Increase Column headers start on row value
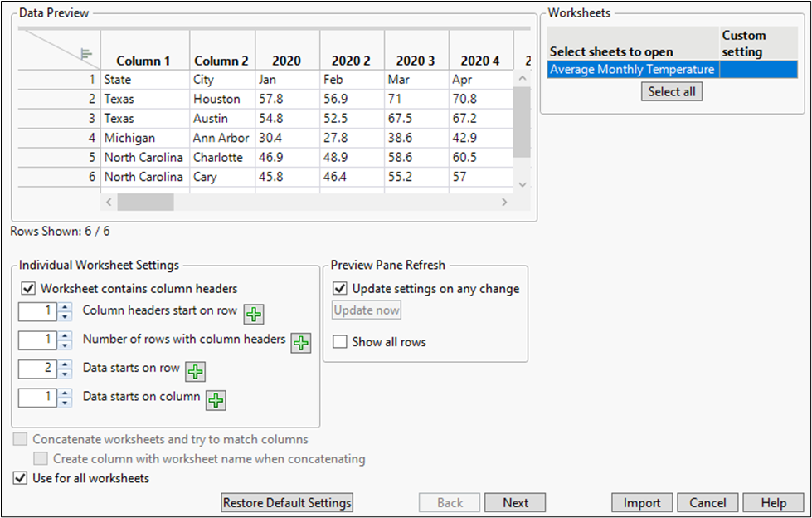Screen dimensions: 812x518 [65, 307]
